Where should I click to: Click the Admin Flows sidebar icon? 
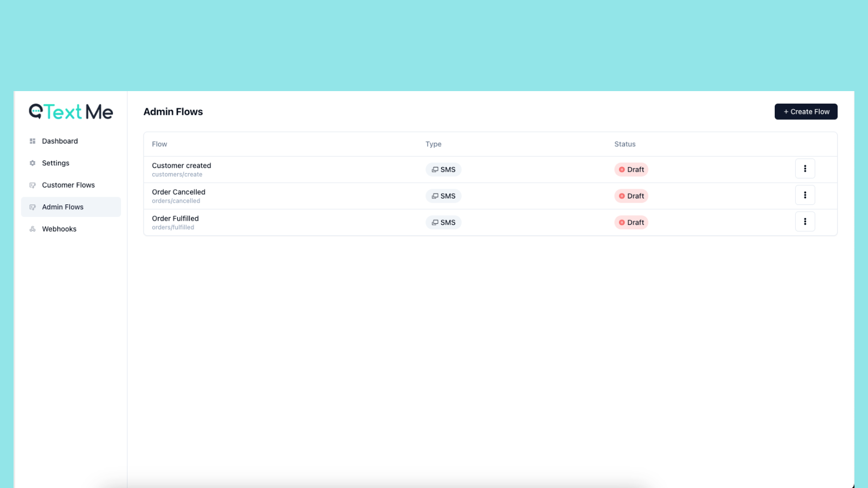coord(33,207)
